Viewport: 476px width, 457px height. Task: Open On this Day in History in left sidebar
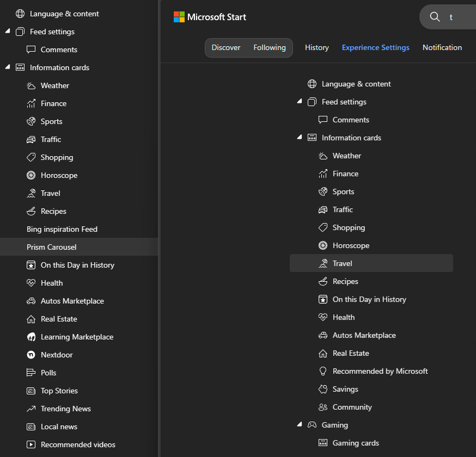click(x=78, y=265)
